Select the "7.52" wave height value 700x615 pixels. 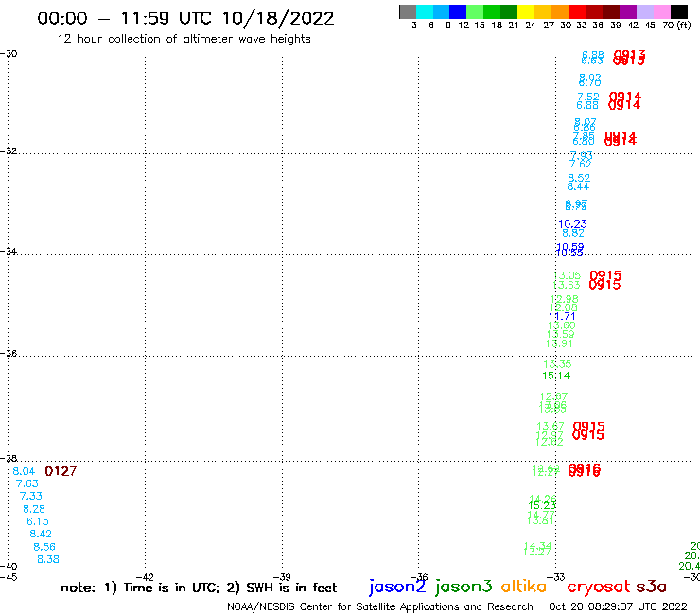(588, 97)
